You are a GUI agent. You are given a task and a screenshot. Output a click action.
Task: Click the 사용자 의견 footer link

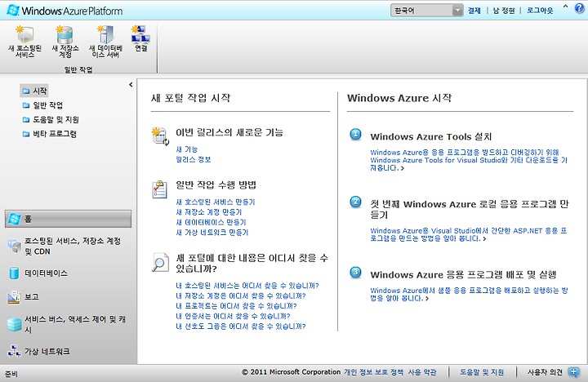click(545, 372)
